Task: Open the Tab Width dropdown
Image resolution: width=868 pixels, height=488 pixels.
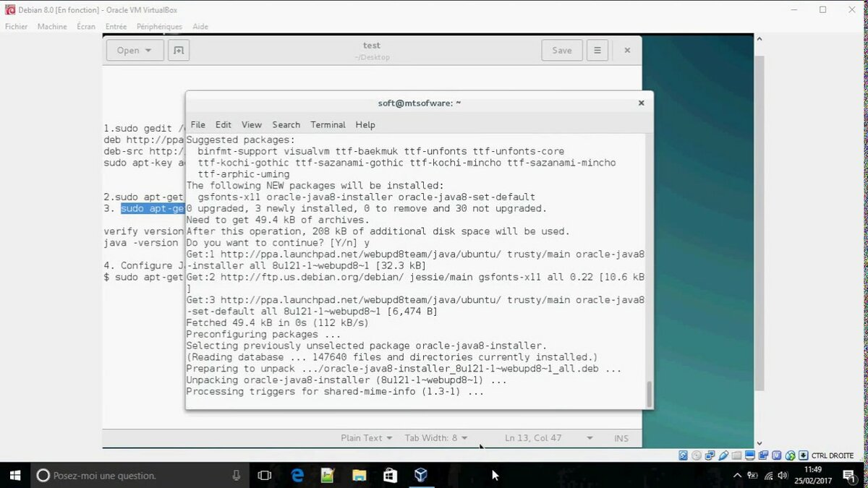Action: coord(436,438)
